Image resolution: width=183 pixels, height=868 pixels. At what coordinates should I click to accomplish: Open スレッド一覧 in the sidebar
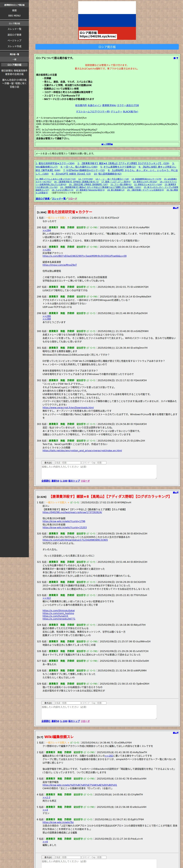[x=14, y=29]
